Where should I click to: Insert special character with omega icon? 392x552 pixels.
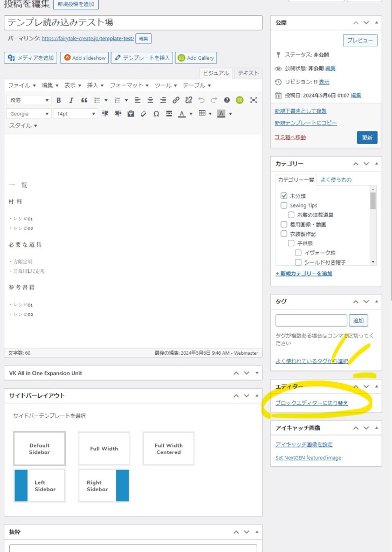[x=156, y=114]
